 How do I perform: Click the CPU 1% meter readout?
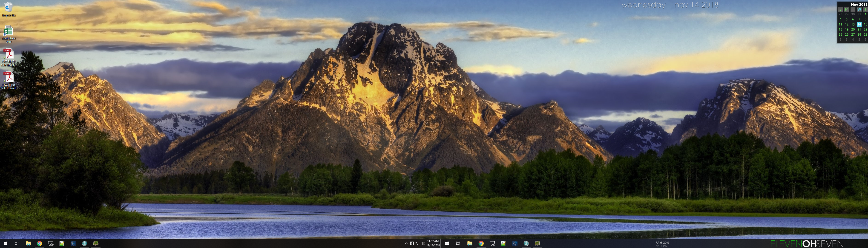coord(661,246)
